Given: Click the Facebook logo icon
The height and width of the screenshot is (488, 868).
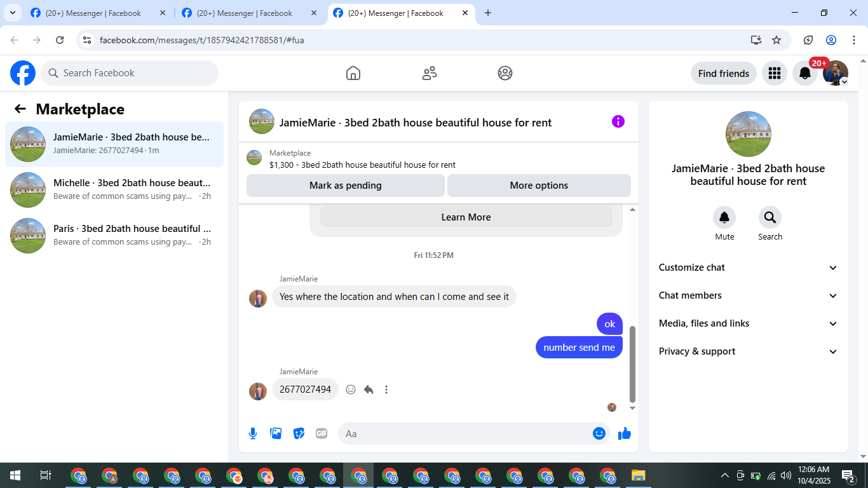Looking at the screenshot, I should coord(23,73).
